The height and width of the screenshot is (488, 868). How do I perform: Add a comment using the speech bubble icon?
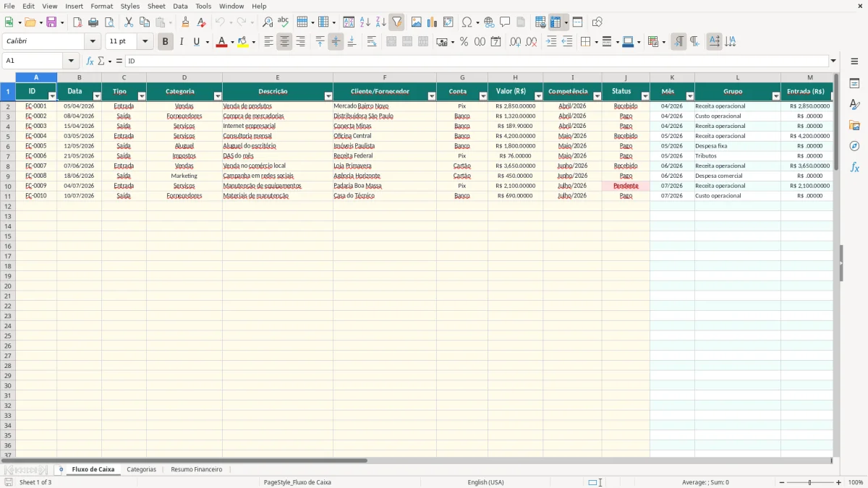[505, 22]
